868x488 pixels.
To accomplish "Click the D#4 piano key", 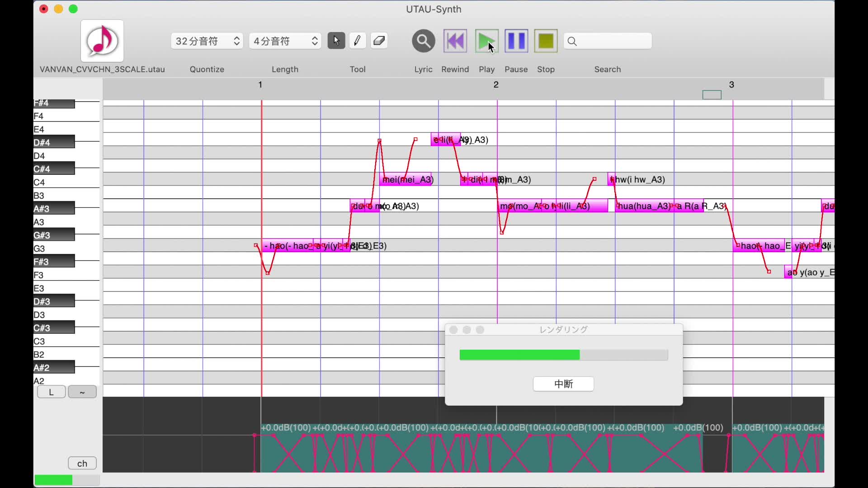I will tap(54, 142).
